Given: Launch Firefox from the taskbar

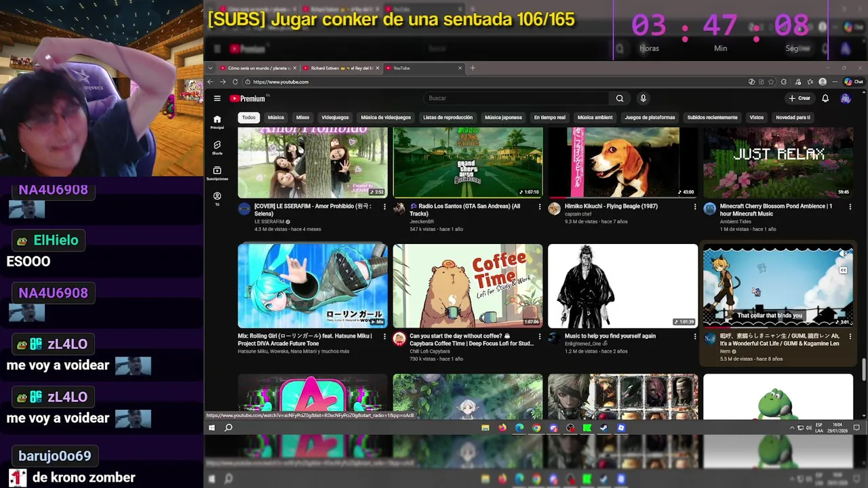Looking at the screenshot, I should tap(502, 428).
